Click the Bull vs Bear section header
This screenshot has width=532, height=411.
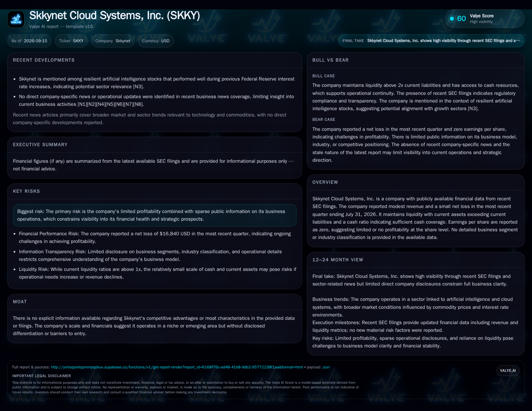(331, 60)
